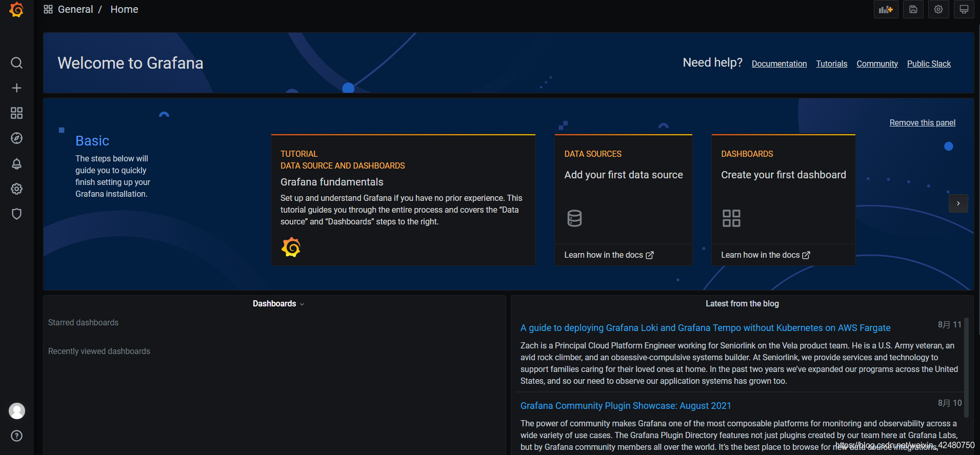Click the grid icon in Dashboards card
Viewport: 980px width, 455px height.
pos(731,218)
